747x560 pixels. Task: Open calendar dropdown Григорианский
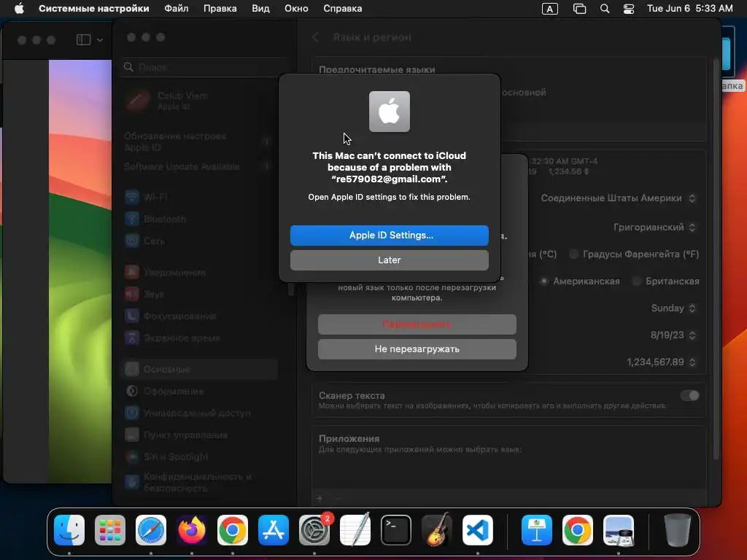pyautogui.click(x=654, y=227)
